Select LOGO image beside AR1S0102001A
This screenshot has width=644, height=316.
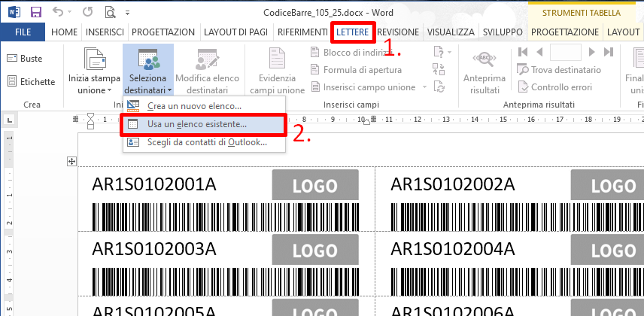coord(315,185)
